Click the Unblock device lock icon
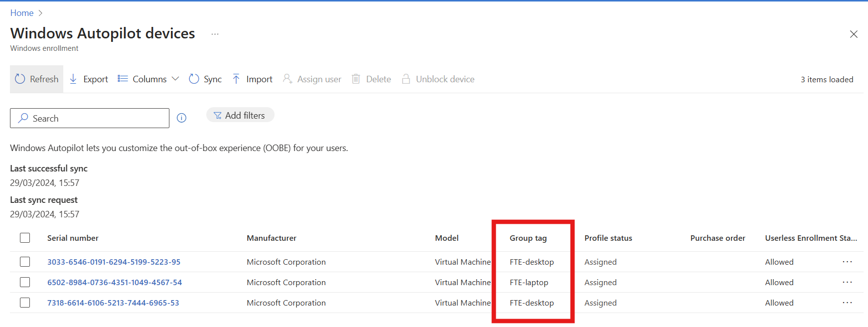868x327 pixels. click(406, 79)
